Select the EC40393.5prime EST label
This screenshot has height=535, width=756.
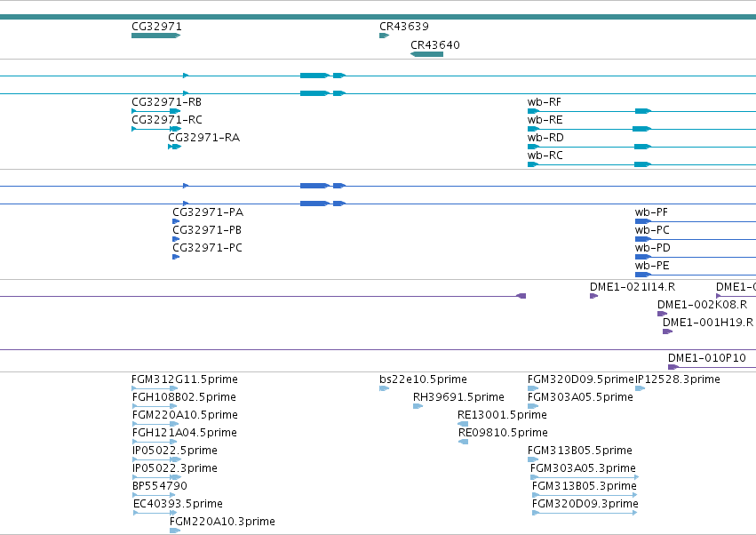[x=178, y=504]
